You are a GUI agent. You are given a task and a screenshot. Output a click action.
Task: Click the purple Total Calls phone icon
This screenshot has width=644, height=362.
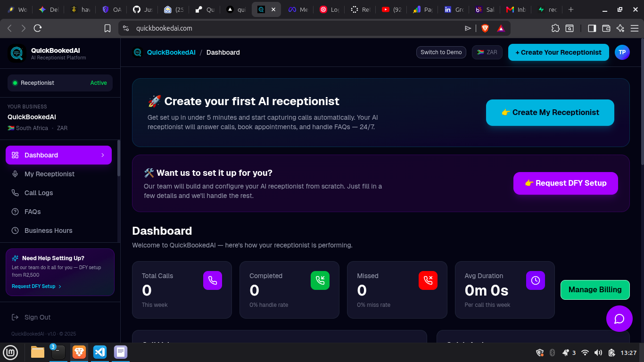click(x=213, y=280)
